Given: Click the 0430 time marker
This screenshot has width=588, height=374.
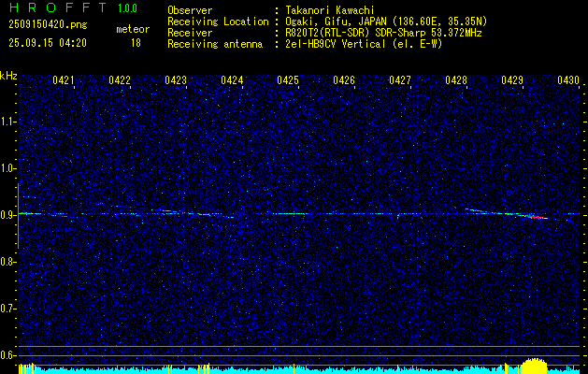Looking at the screenshot, I should point(568,81).
